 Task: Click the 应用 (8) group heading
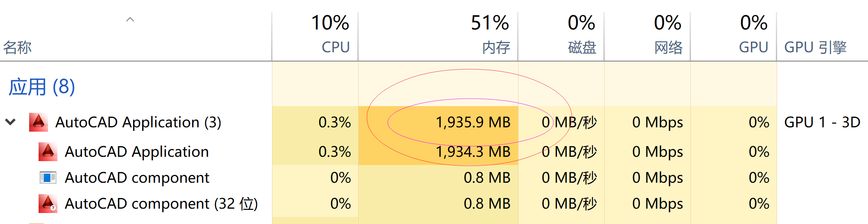pos(42,87)
